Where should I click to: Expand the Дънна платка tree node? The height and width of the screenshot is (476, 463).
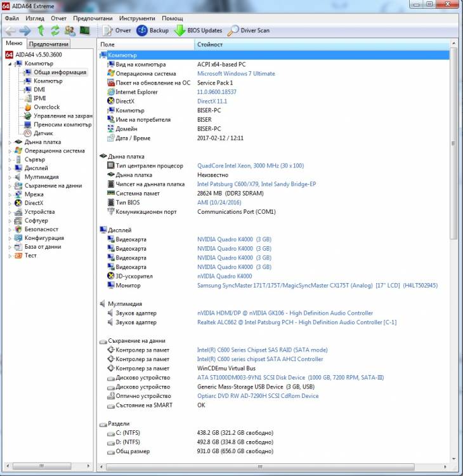tap(10, 142)
